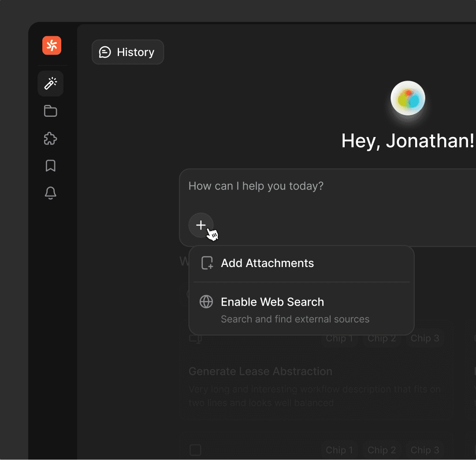Screen dimensions: 476x460
Task: Select Enable Web Search in the popup menu
Action: pyautogui.click(x=301, y=310)
